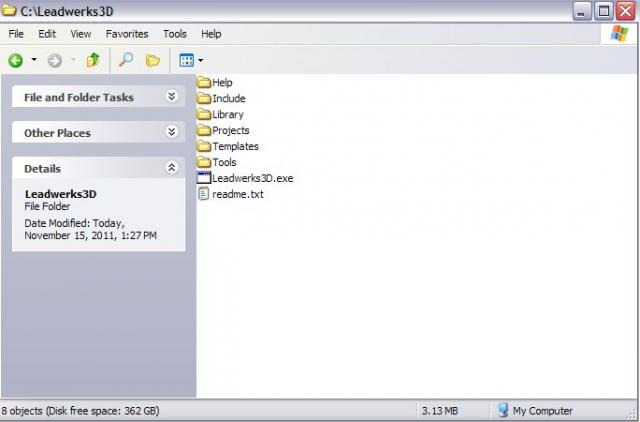
Task: Open the Tools menu
Action: [175, 34]
